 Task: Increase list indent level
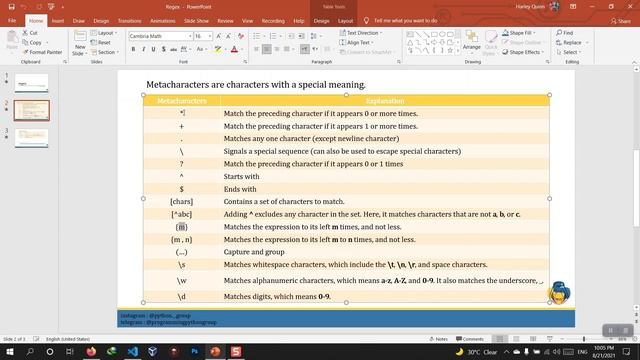(301, 36)
